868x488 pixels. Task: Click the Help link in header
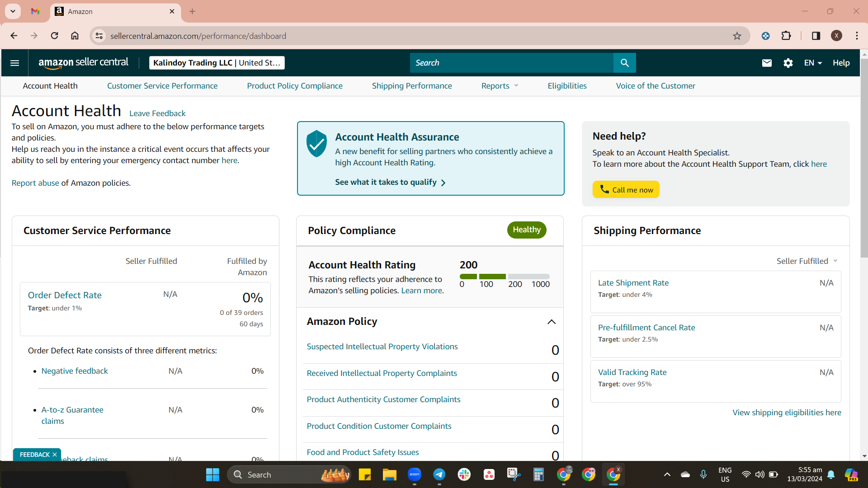pyautogui.click(x=841, y=63)
